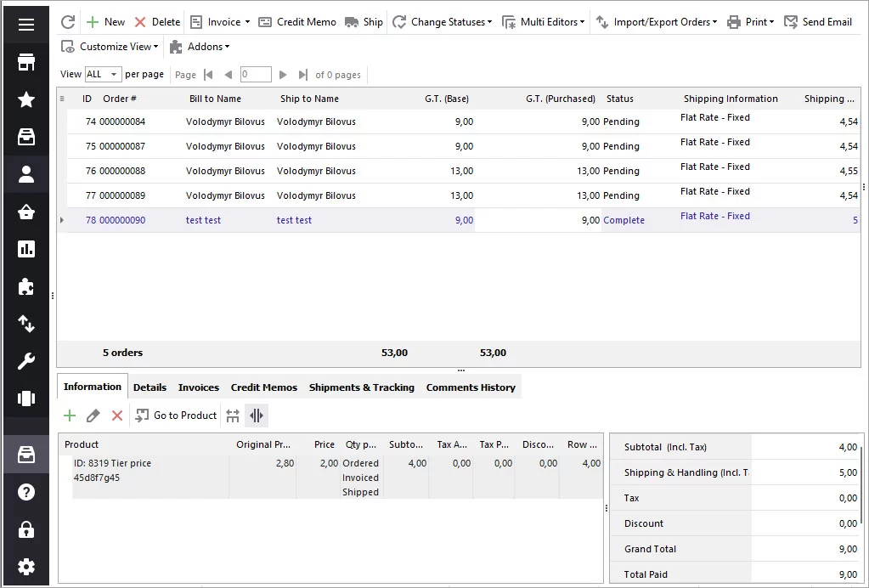Viewport: 869px width, 588px height.
Task: Open the Invoice dropdown
Action: [x=219, y=22]
